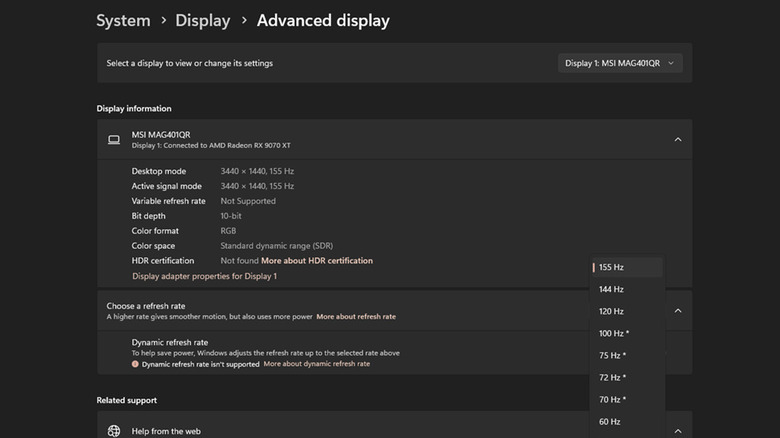
Task: Click the Dynamic refresh rate heading
Action: click(170, 342)
